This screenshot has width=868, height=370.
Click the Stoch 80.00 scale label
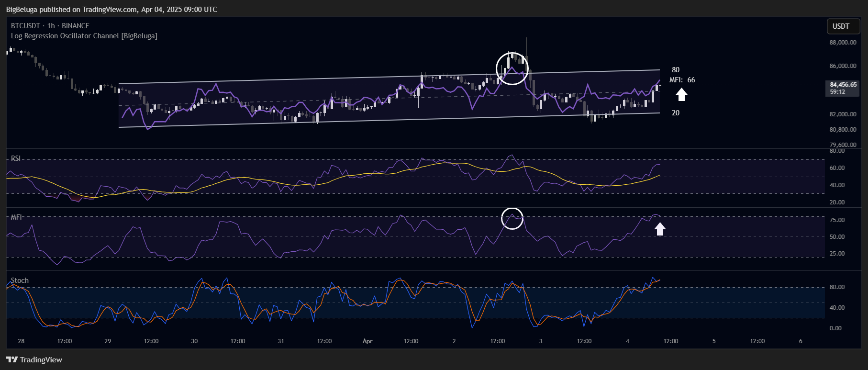click(837, 287)
